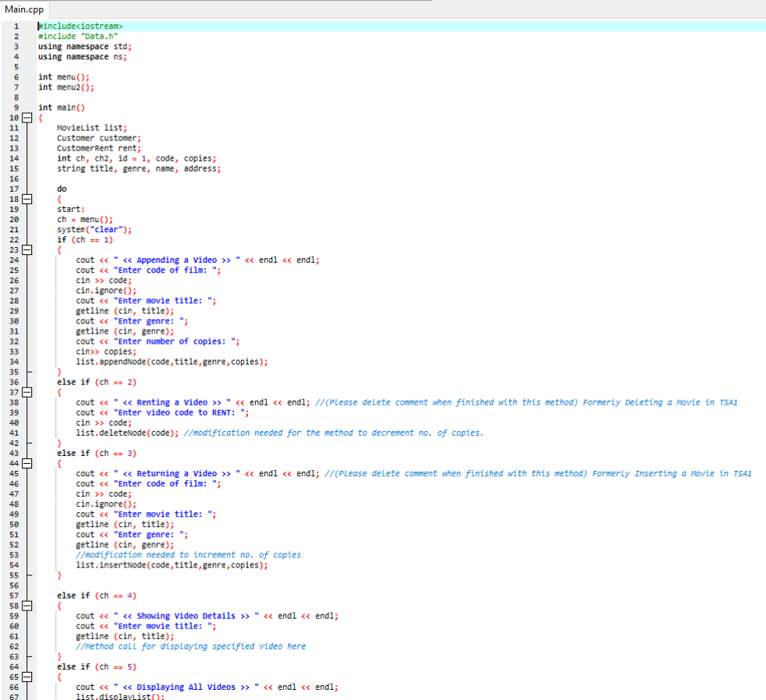Click on 'int main()' line

[62, 108]
